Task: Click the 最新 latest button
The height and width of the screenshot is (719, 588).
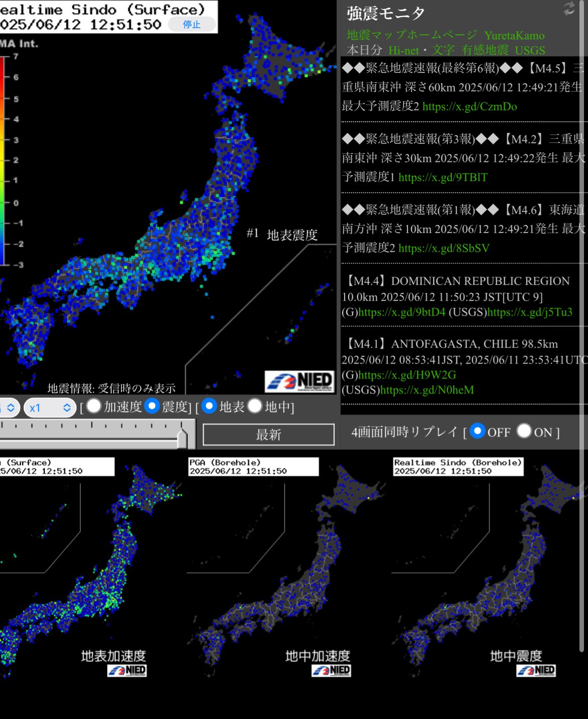Action: point(269,435)
